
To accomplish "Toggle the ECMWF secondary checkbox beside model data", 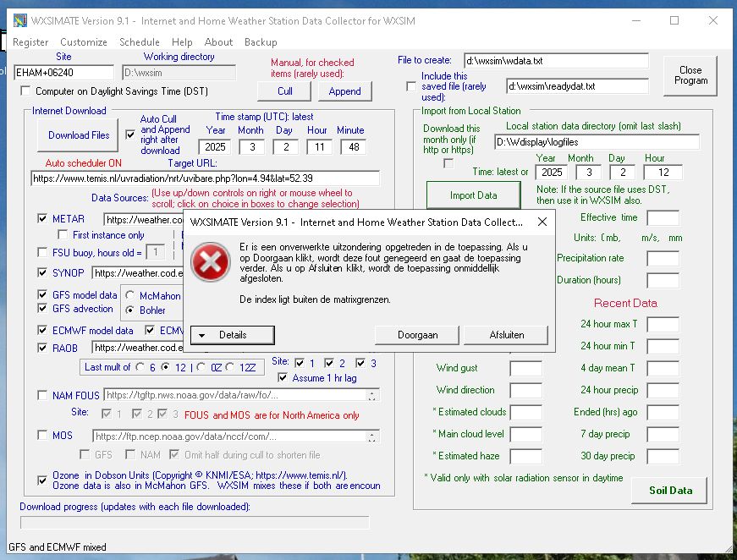I will coord(150,330).
